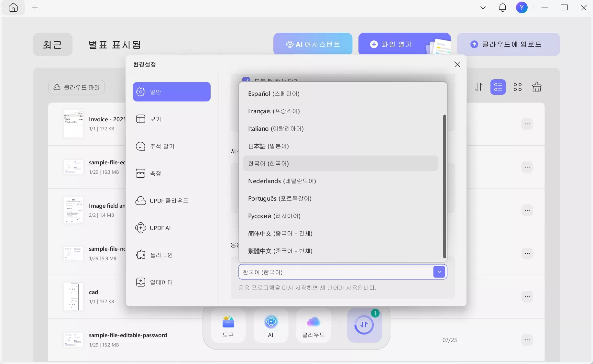The image size is (593, 364).
Task: Select 플러그인 settings category
Action: pos(172,255)
